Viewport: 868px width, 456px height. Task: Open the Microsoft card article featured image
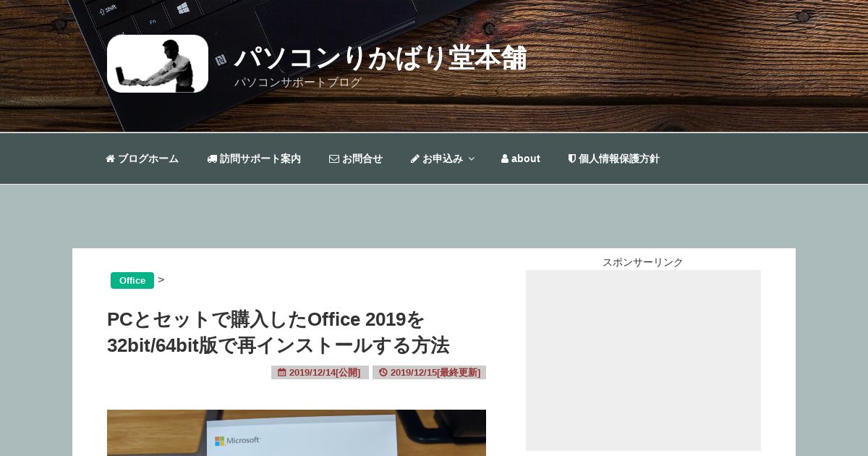point(297,433)
